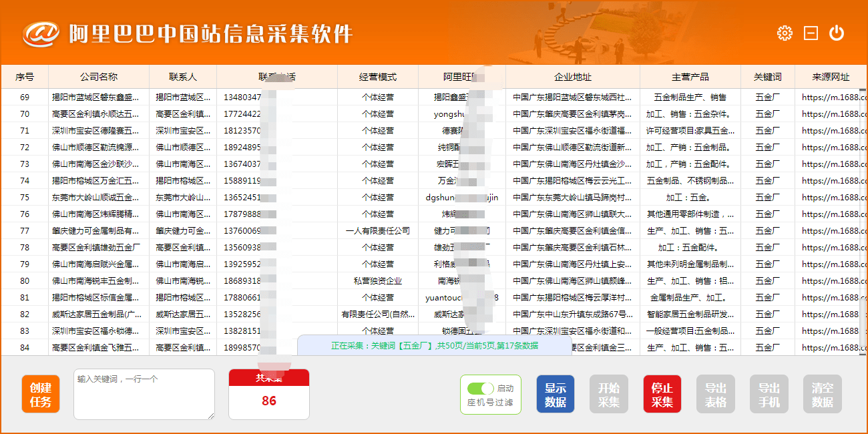Click the green collection status message
This screenshot has width=868, height=434.
pos(435,345)
